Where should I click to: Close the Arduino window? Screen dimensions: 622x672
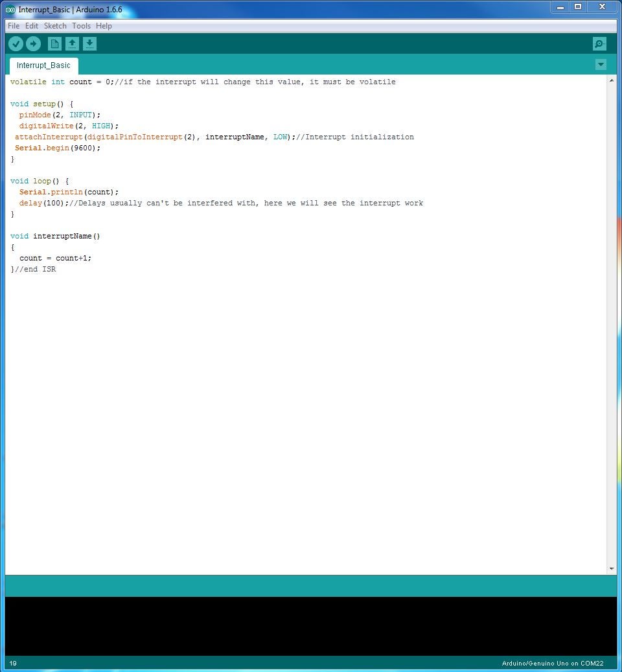tap(602, 7)
